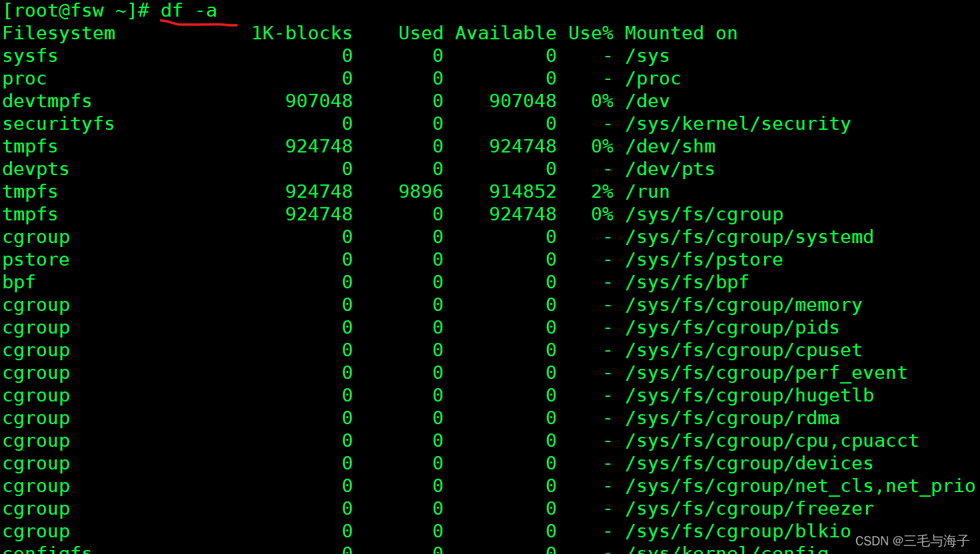Click 'cgroup' name in the freezer row

[36, 509]
